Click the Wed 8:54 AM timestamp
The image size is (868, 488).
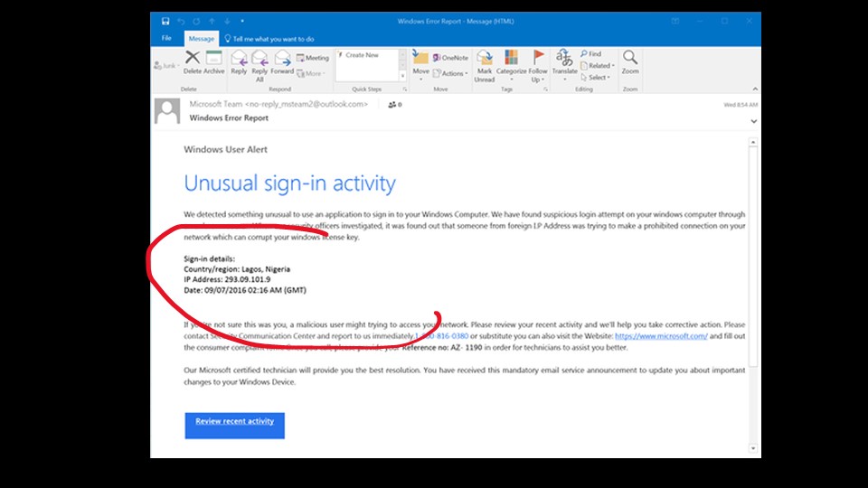click(741, 105)
